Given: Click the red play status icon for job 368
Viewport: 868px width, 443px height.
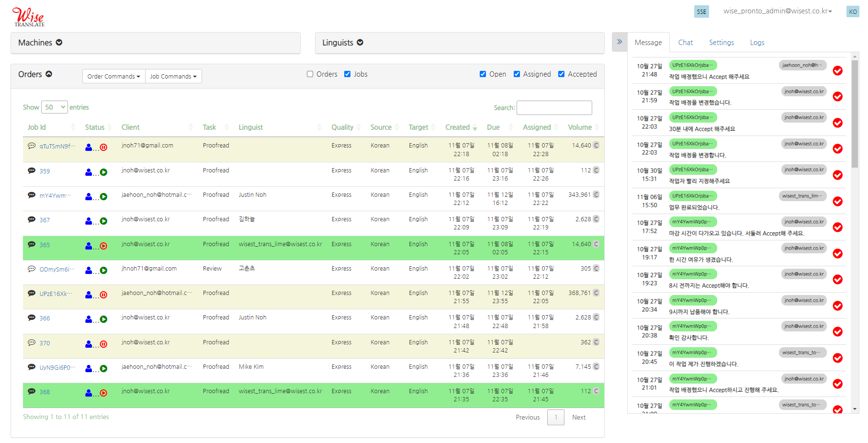Looking at the screenshot, I should pos(103,393).
